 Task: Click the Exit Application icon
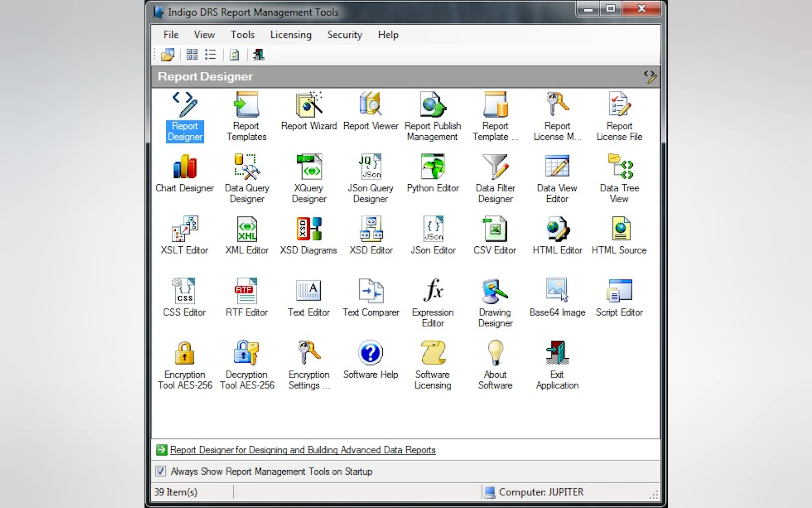click(x=557, y=365)
